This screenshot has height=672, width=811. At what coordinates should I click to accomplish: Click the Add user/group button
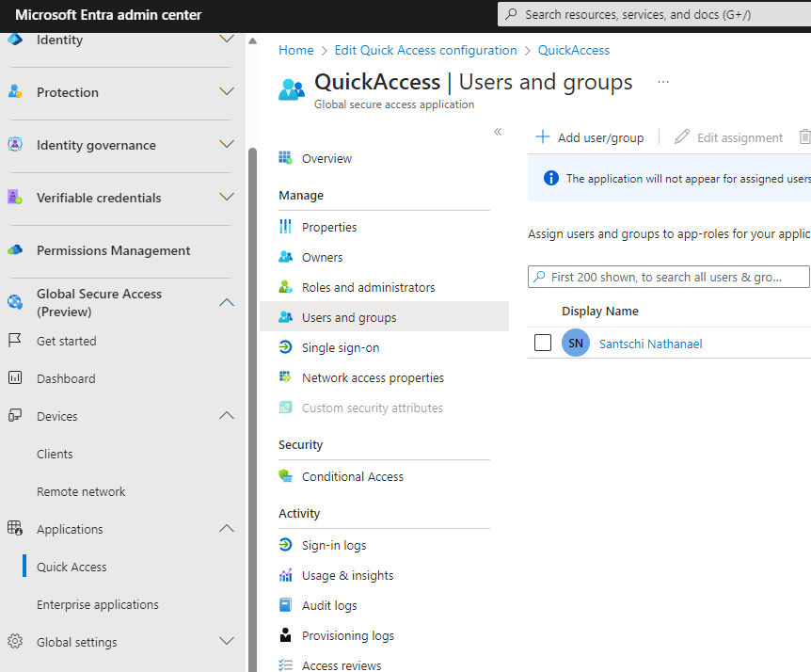[590, 136]
